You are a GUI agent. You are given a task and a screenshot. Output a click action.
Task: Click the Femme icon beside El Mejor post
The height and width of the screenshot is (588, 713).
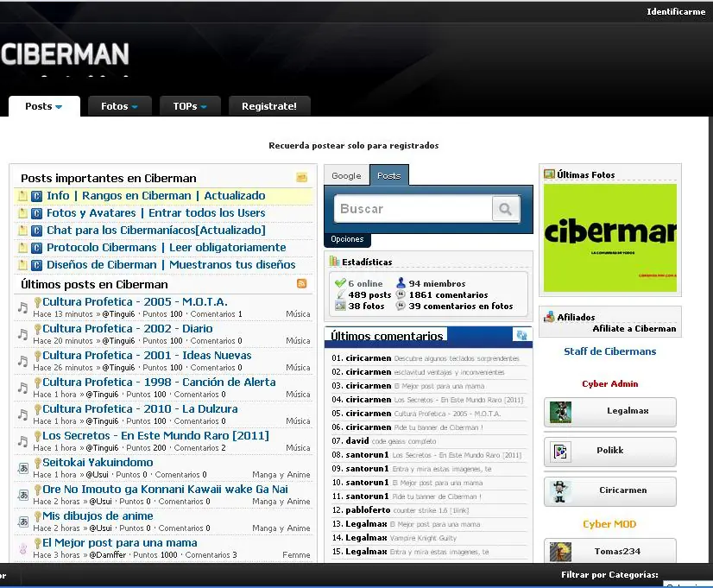click(22, 549)
